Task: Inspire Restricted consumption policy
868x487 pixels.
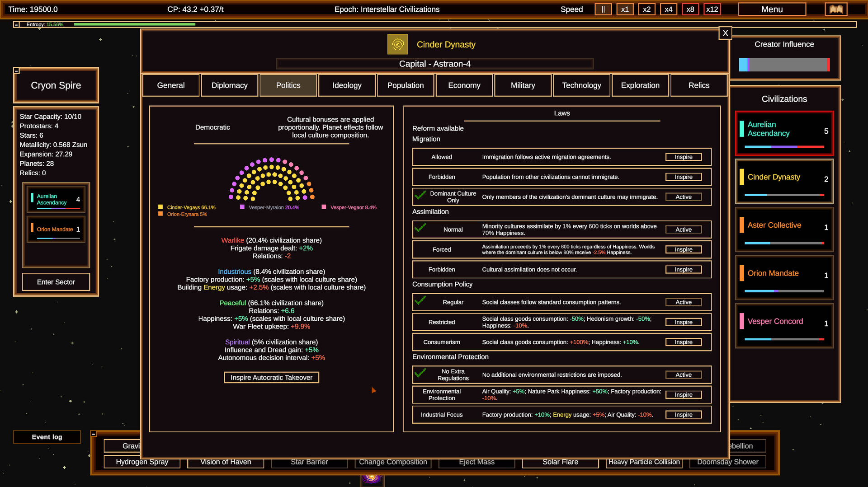Action: pyautogui.click(x=684, y=322)
